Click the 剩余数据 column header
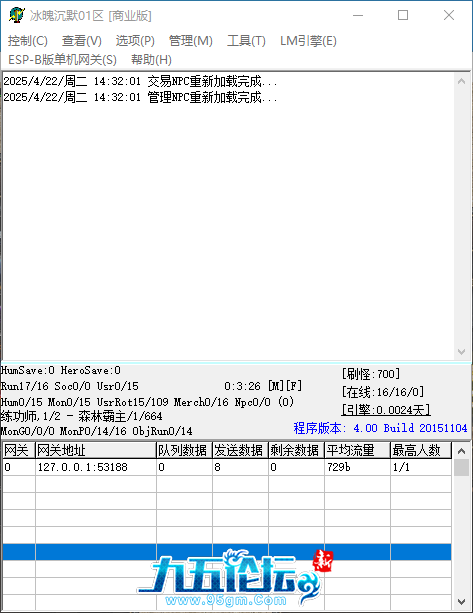The height and width of the screenshot is (613, 473). click(x=296, y=450)
